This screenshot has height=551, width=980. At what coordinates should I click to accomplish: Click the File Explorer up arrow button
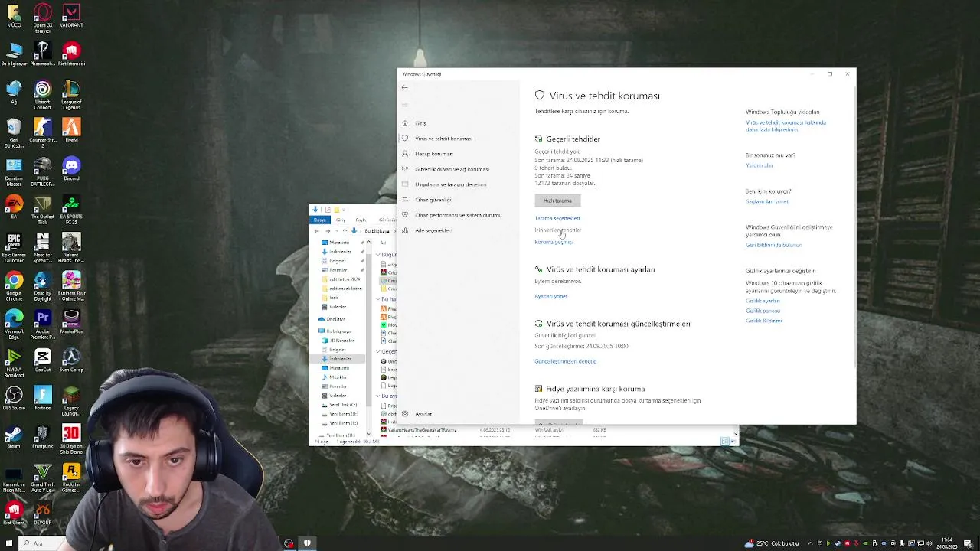point(345,230)
